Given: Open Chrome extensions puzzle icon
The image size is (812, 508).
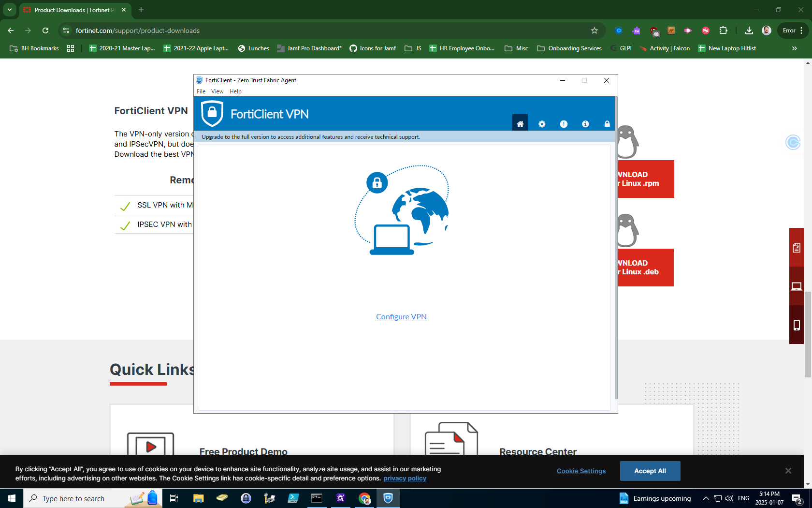Looking at the screenshot, I should coord(723,30).
